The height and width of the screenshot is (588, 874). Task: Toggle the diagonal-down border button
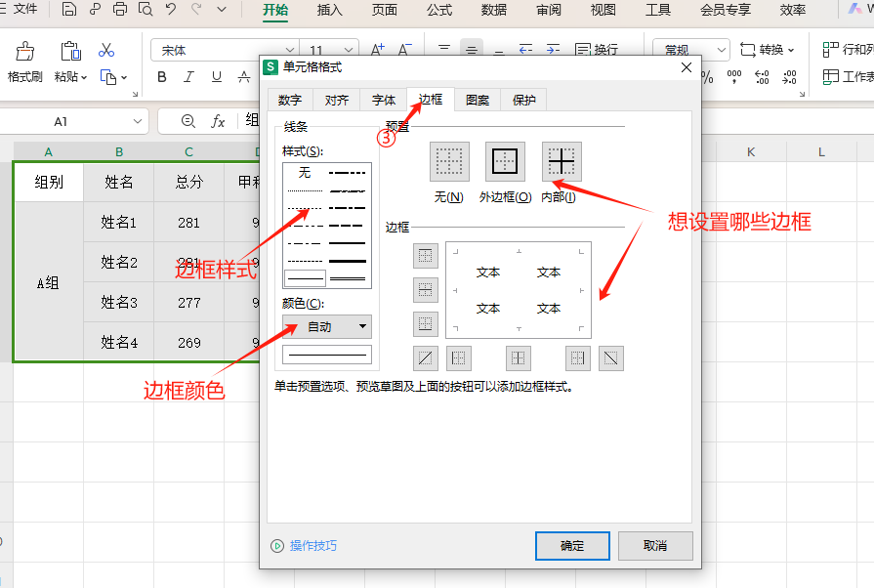click(x=611, y=357)
